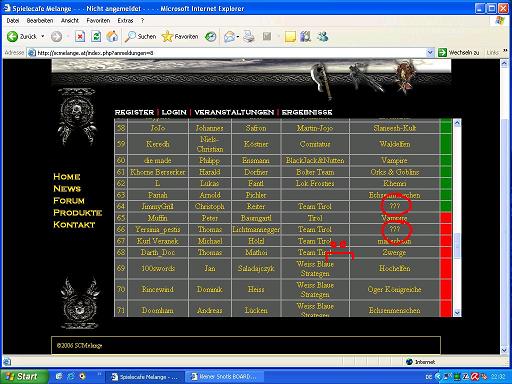Open Favoriten star in toolbar

pyautogui.click(x=167, y=36)
